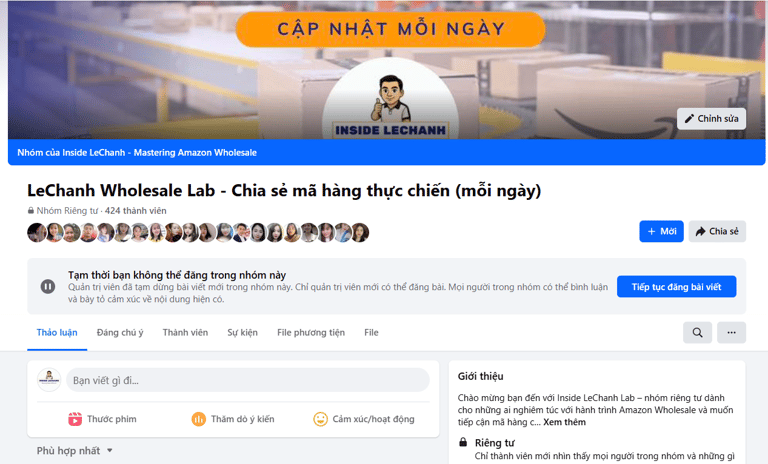Open the three-dots more options menu
The image size is (768, 464).
731,333
